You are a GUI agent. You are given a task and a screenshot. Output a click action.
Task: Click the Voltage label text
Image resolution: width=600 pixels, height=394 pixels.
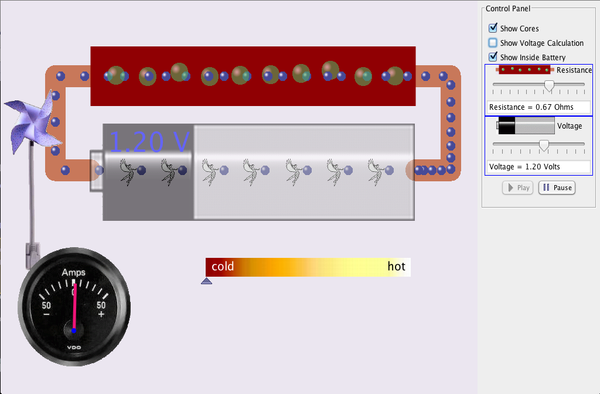(569, 126)
